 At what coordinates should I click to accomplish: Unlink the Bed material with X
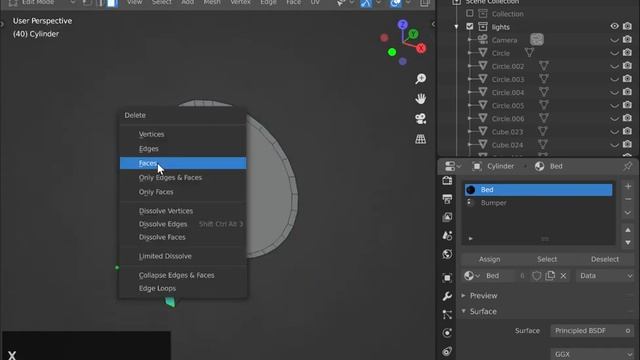563,276
